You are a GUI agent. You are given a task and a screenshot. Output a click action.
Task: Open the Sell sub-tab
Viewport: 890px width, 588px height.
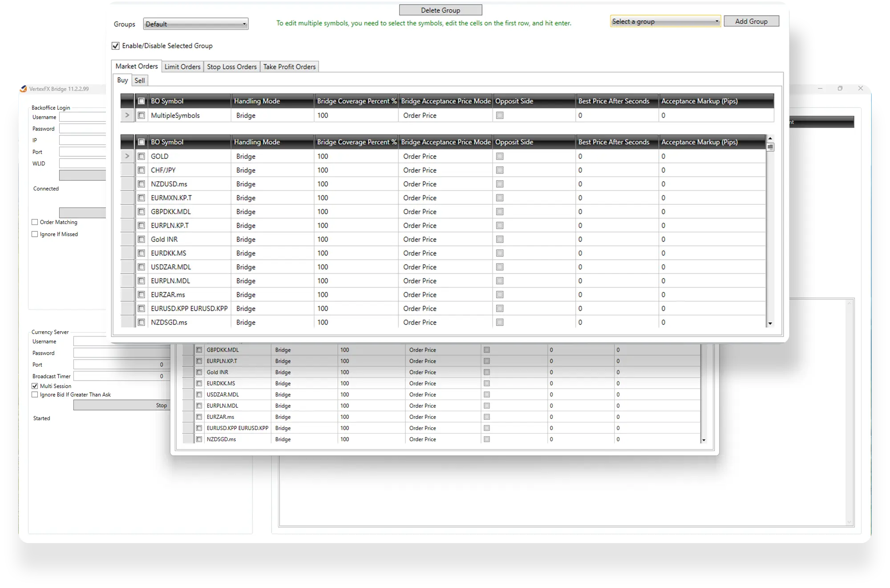coord(140,81)
